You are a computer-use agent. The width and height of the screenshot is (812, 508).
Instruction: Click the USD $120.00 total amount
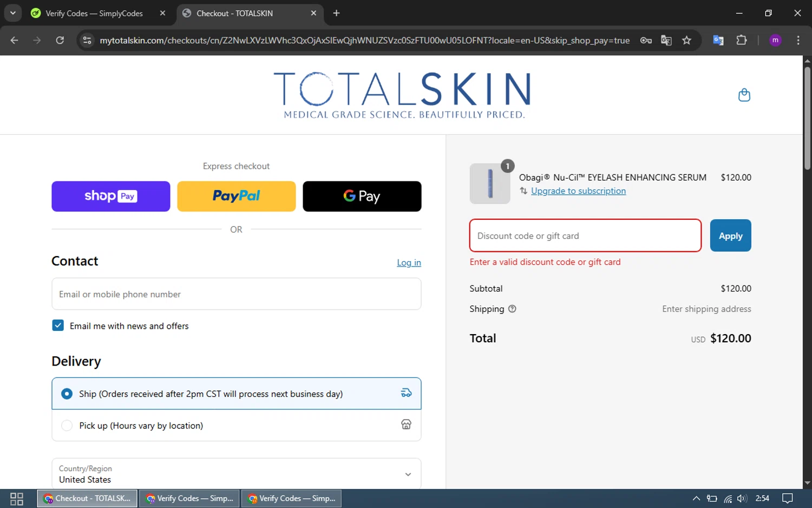point(721,338)
